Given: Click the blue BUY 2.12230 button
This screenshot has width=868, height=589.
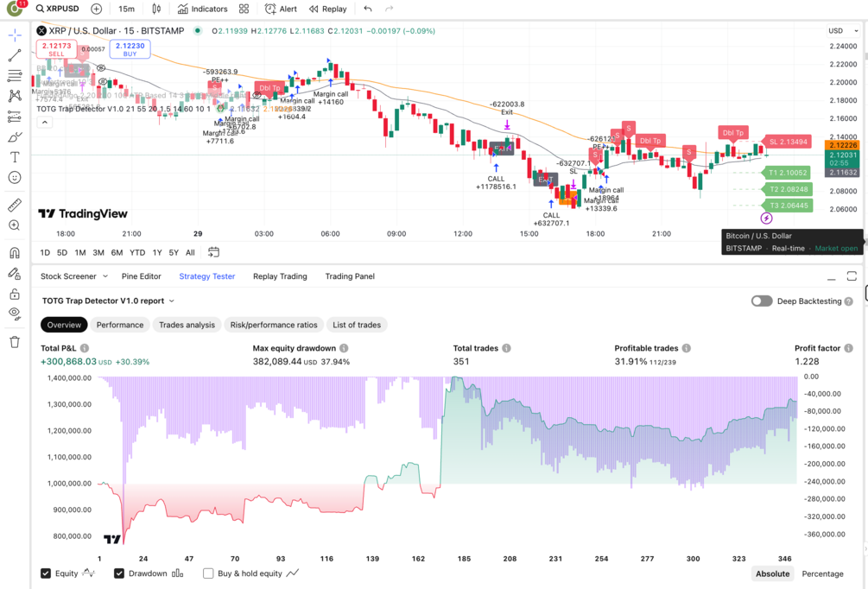Looking at the screenshot, I should [x=130, y=49].
